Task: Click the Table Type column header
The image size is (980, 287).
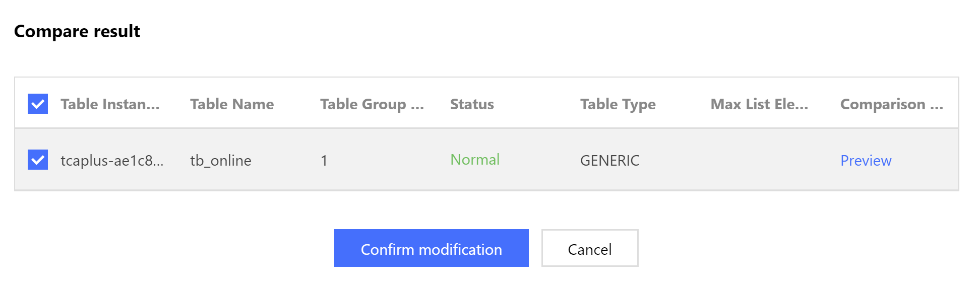Action: point(618,104)
